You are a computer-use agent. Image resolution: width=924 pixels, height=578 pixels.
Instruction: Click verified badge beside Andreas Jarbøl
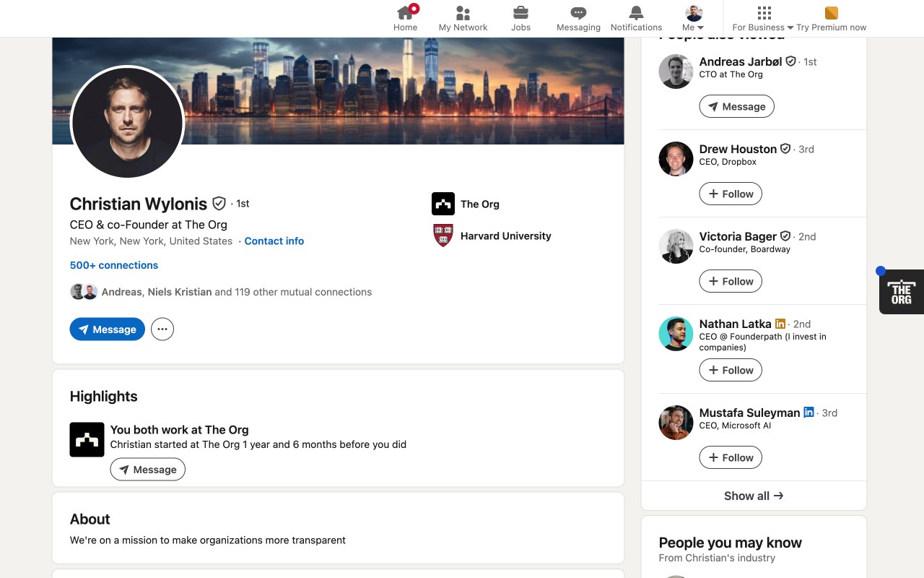tap(790, 61)
